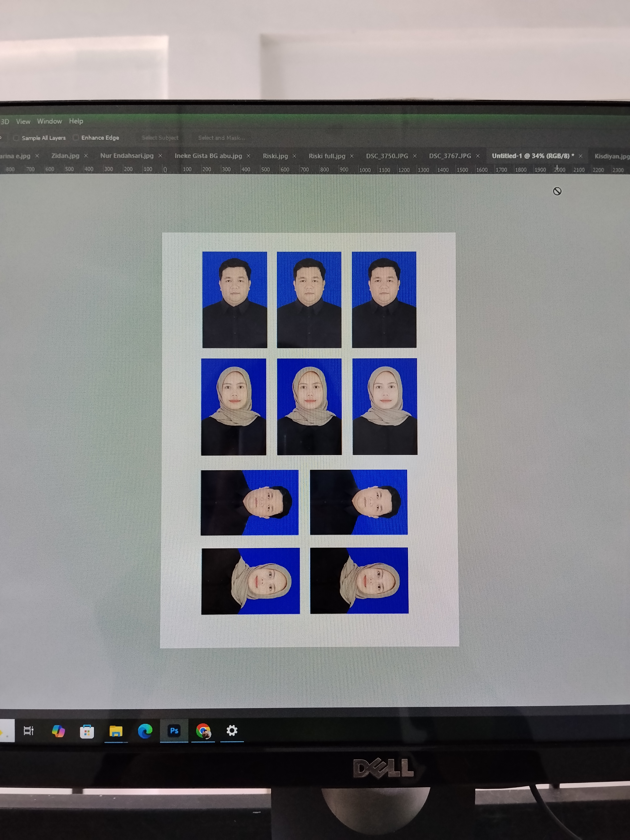Open Windows Settings gear icon
The height and width of the screenshot is (840, 630).
tap(232, 730)
